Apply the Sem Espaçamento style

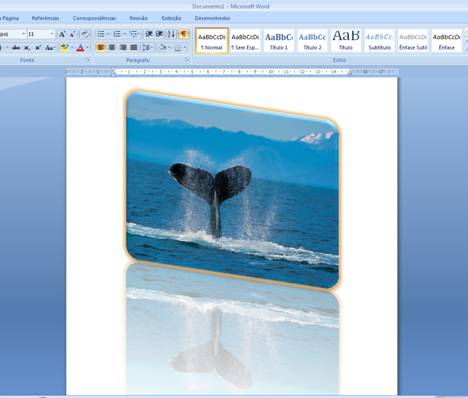pyautogui.click(x=245, y=41)
